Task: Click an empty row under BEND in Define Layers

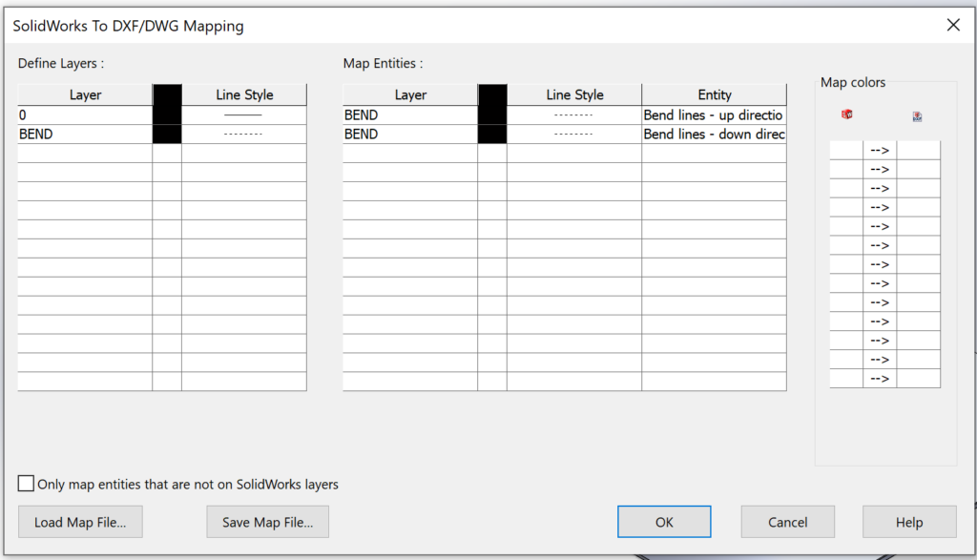Action: point(85,153)
